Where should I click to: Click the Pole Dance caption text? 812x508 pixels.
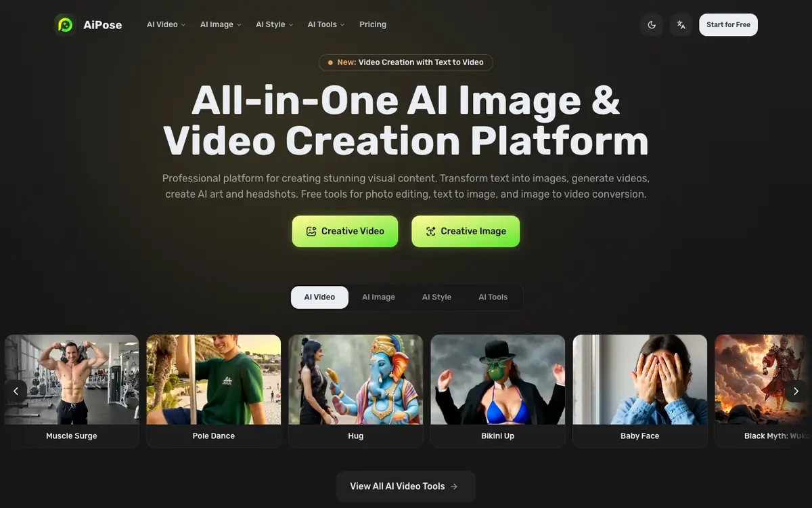coord(214,436)
